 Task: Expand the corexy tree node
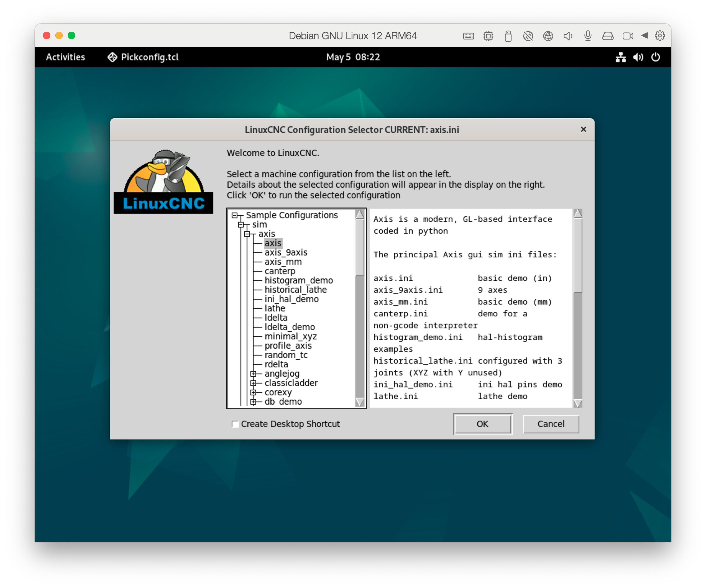click(254, 393)
